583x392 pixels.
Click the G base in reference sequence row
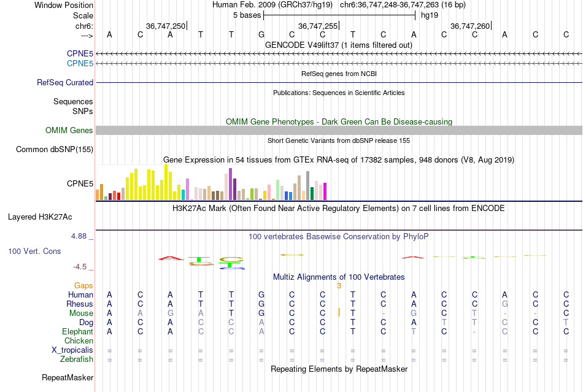261,34
